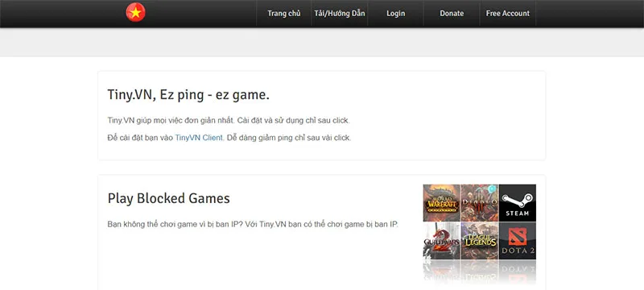Open the Donate menu item
Image resolution: width=644 pixels, height=290 pixels.
point(452,14)
